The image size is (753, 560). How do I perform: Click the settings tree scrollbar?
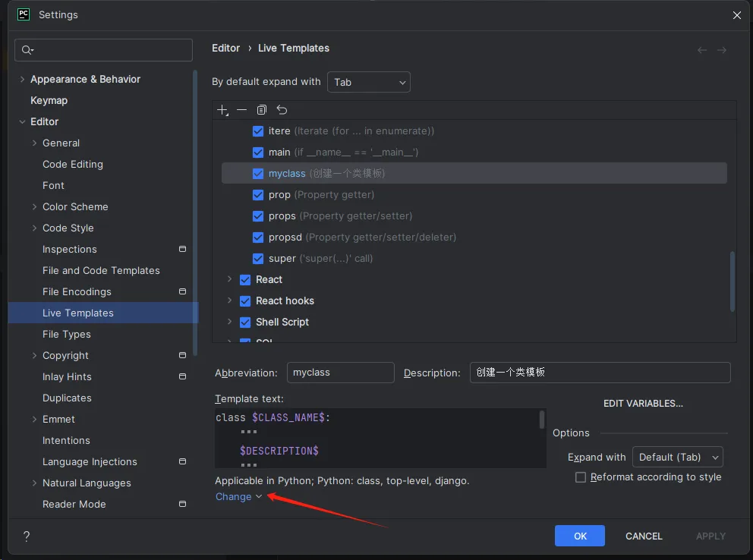[x=195, y=212]
